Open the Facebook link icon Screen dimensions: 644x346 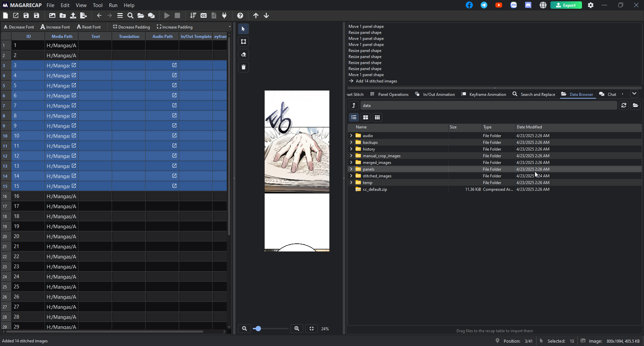tap(469, 5)
